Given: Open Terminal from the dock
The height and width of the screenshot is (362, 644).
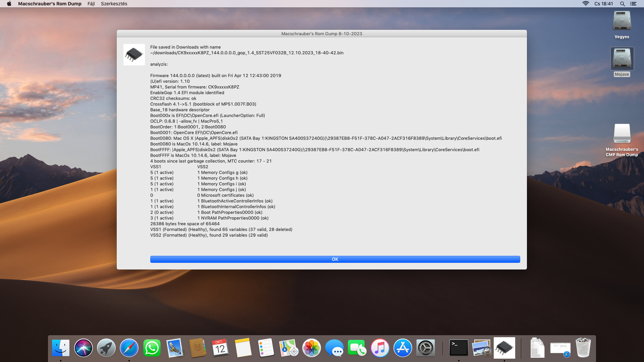Looking at the screenshot, I should tap(459, 348).
